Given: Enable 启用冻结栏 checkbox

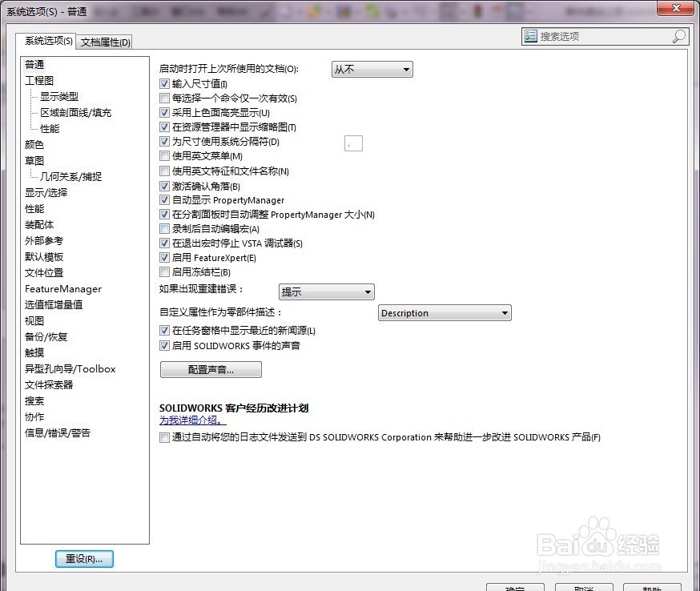Looking at the screenshot, I should click(164, 271).
